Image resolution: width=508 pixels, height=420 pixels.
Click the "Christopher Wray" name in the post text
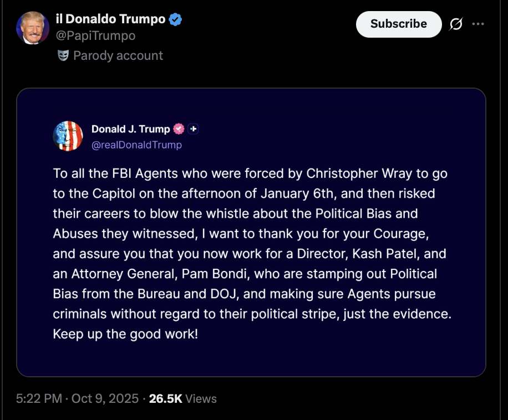coord(349,173)
